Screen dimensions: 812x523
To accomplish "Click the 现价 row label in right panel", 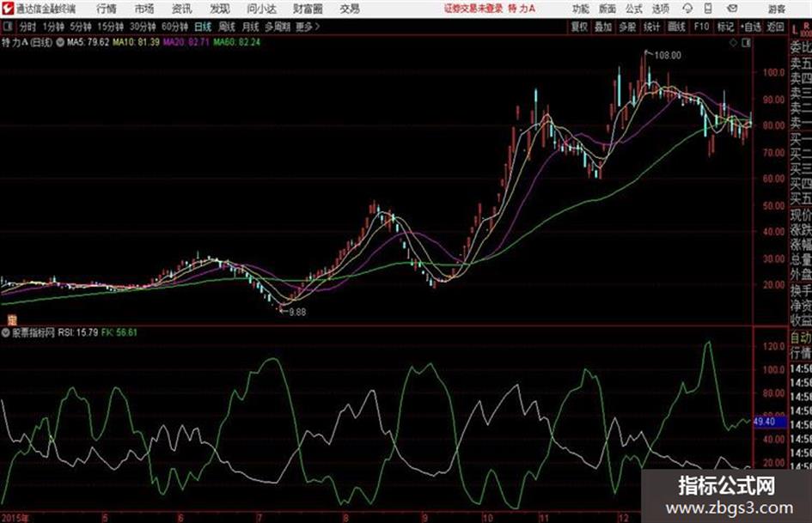I will pos(801,216).
